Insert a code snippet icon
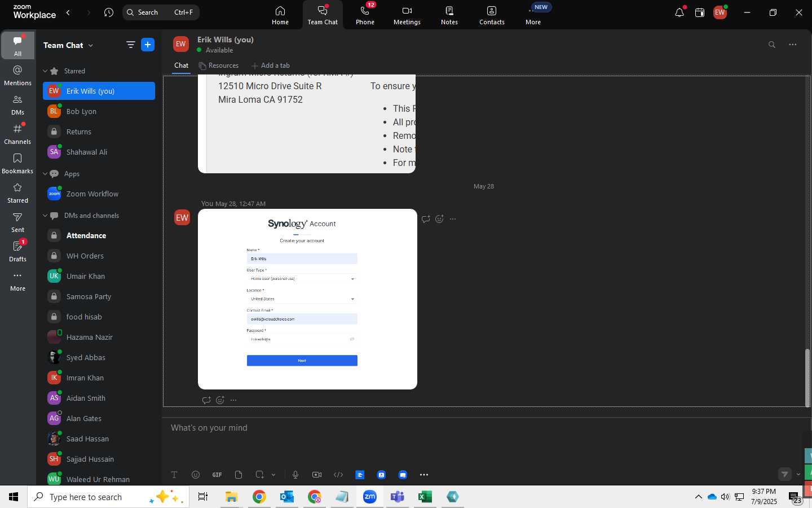This screenshot has height=508, width=812. pos(338,475)
